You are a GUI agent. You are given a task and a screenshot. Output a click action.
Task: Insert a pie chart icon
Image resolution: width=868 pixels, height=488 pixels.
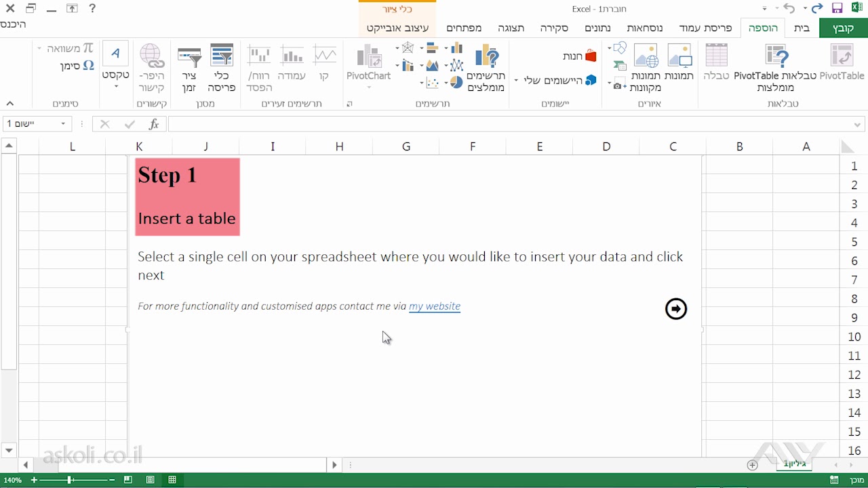[456, 83]
